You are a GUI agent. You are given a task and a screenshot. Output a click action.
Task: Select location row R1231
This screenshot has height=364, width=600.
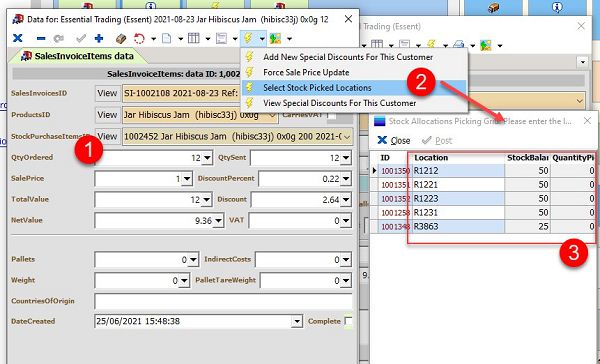pos(458,213)
